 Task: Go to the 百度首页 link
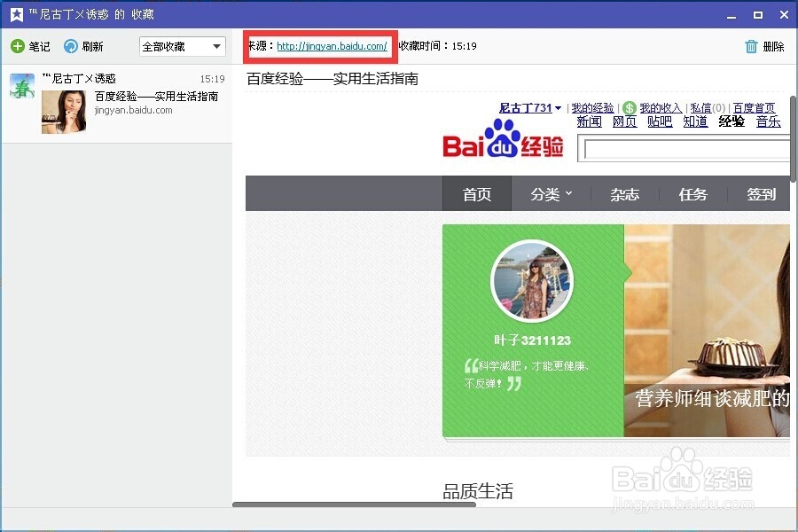point(754,108)
